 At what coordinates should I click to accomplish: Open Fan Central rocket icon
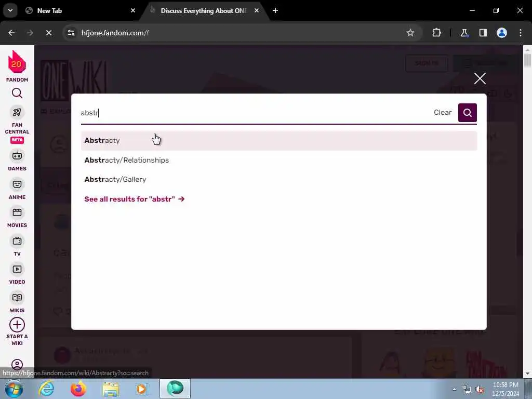coord(17,112)
